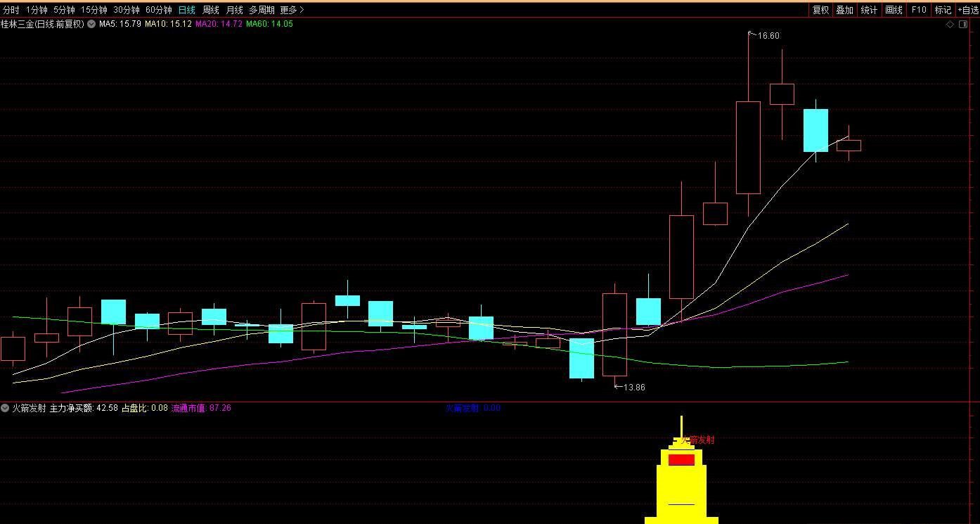Screen dimensions: 980x524
Task: Expand the 火箭发射 indicator dropdown arrow
Action: (6, 408)
